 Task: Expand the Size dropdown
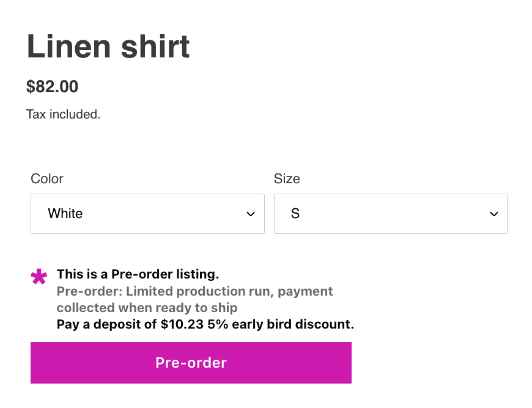pyautogui.click(x=390, y=214)
